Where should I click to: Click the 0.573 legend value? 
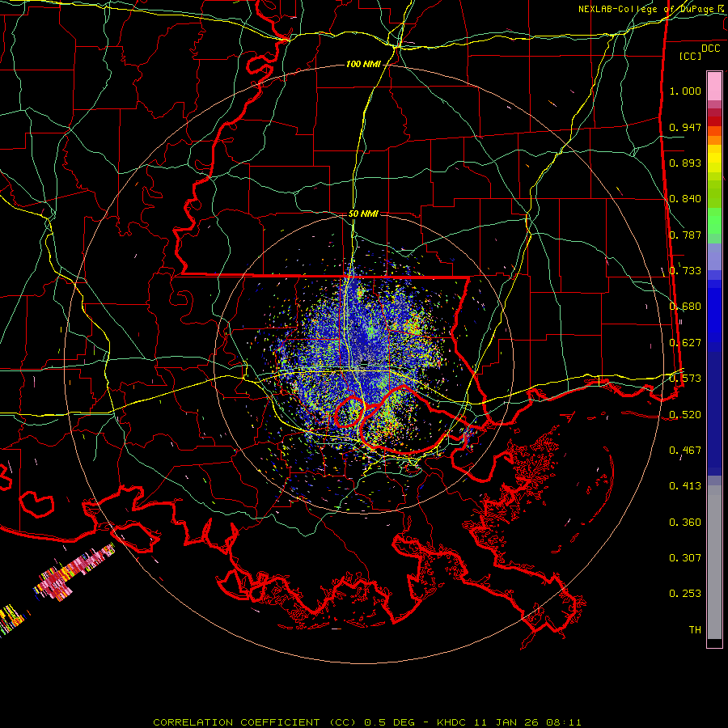(x=685, y=379)
